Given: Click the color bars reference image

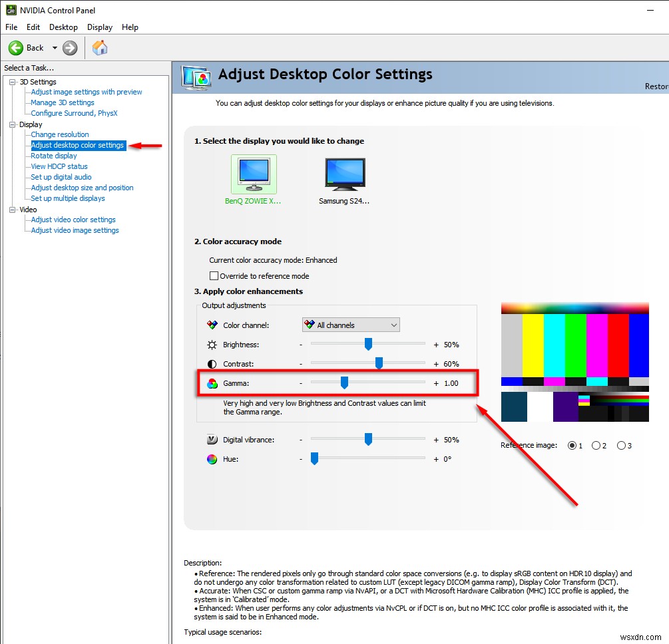Looking at the screenshot, I should 574,362.
